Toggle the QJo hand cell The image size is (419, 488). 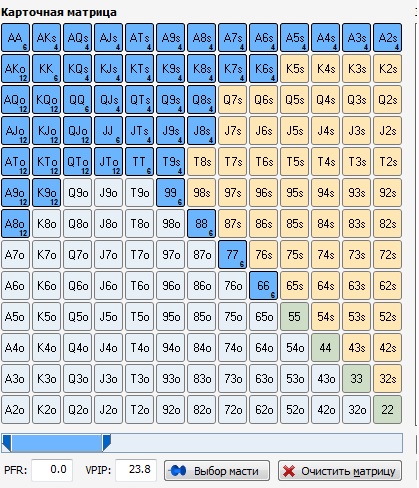click(x=77, y=131)
